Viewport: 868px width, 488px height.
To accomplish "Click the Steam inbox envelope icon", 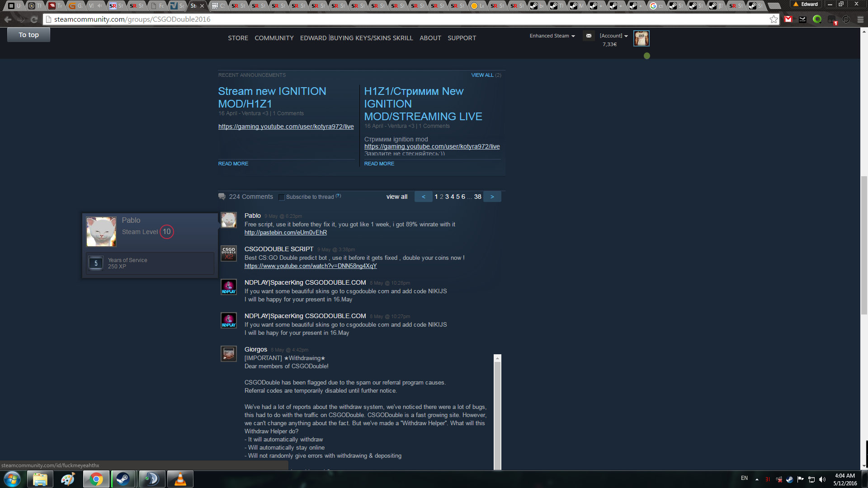I will [589, 36].
